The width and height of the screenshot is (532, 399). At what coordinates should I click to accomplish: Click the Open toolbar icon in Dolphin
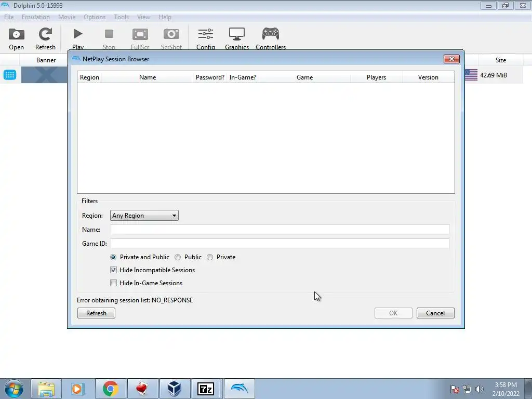tap(16, 38)
